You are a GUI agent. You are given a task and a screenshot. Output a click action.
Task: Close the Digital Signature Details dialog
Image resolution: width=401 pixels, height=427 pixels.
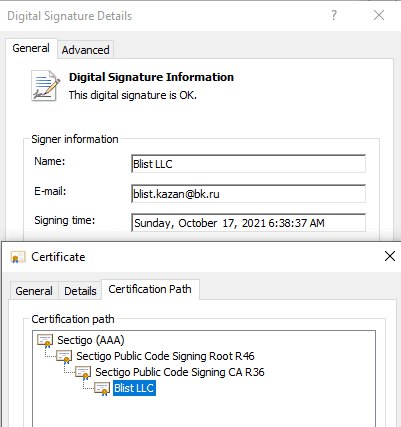coord(379,15)
